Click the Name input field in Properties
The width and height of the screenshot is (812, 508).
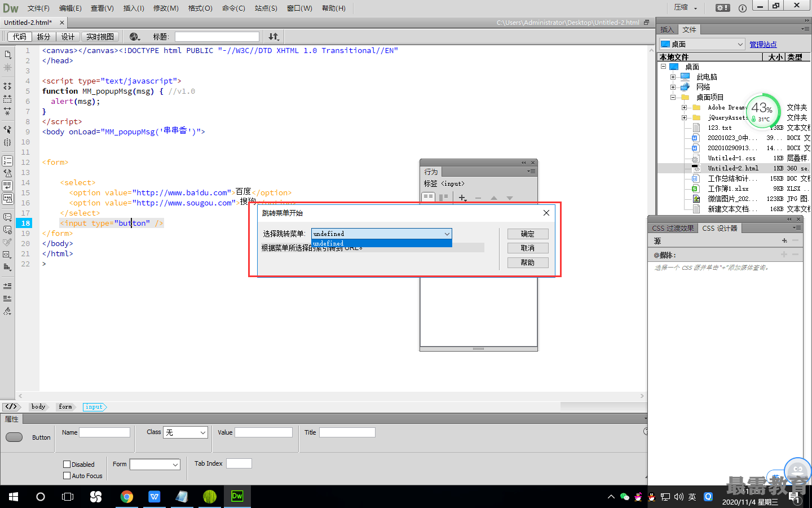click(104, 432)
